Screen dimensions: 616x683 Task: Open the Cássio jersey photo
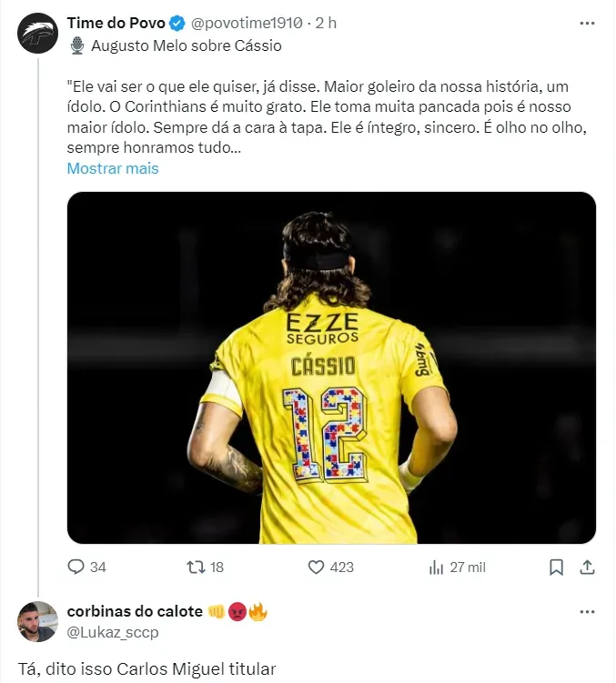coord(331,367)
